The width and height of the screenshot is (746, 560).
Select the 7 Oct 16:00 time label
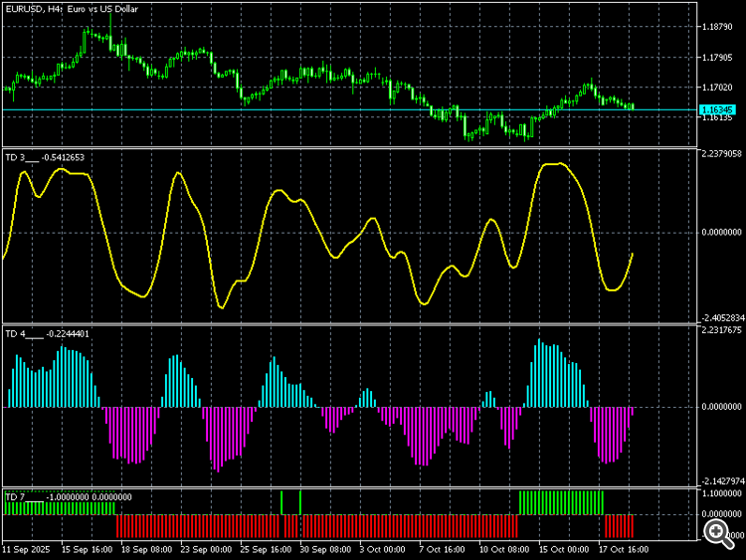tap(442, 549)
